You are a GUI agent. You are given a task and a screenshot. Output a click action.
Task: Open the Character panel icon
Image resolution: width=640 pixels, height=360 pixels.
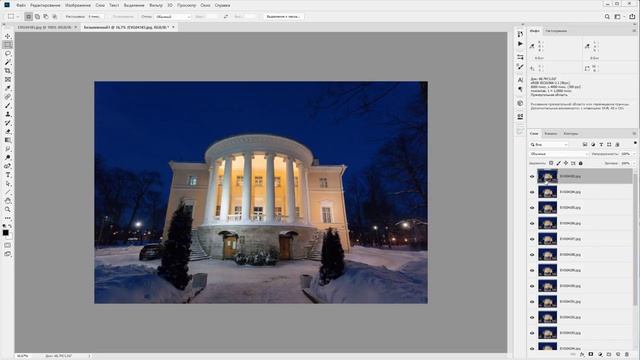pyautogui.click(x=520, y=80)
